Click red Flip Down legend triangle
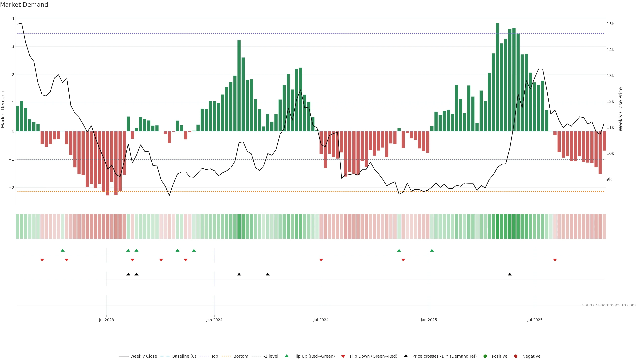 pos(343,356)
